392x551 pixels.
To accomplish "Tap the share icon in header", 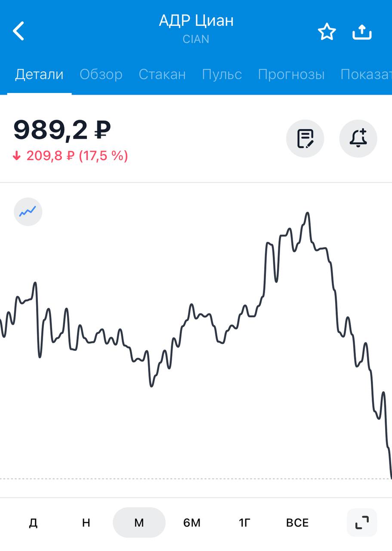I will pos(362,31).
